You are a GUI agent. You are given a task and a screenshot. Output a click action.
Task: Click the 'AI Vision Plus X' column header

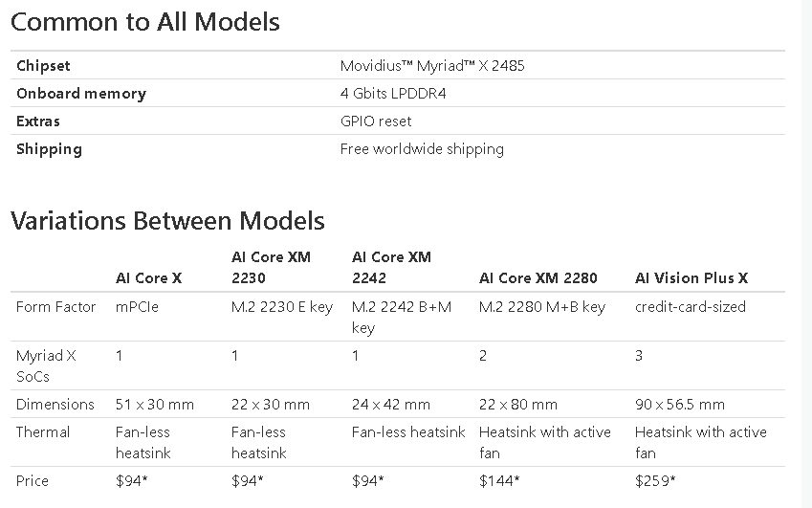tap(691, 278)
